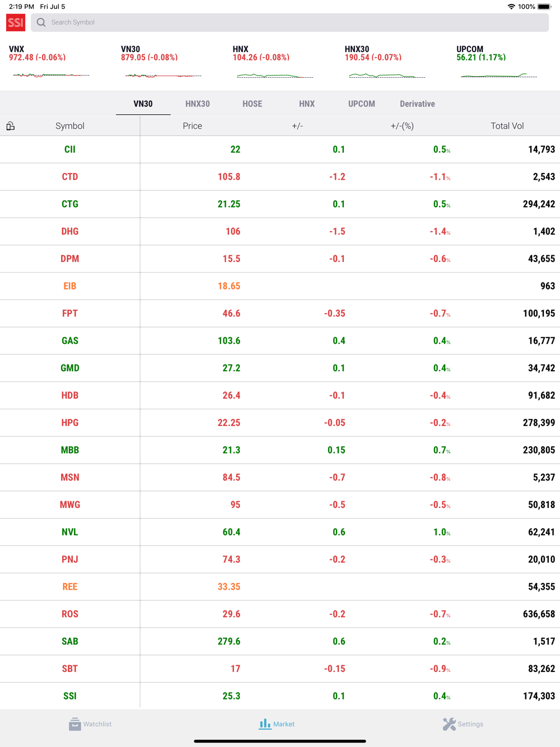Choose the EIB stock symbol
560x747 pixels.
coord(70,286)
